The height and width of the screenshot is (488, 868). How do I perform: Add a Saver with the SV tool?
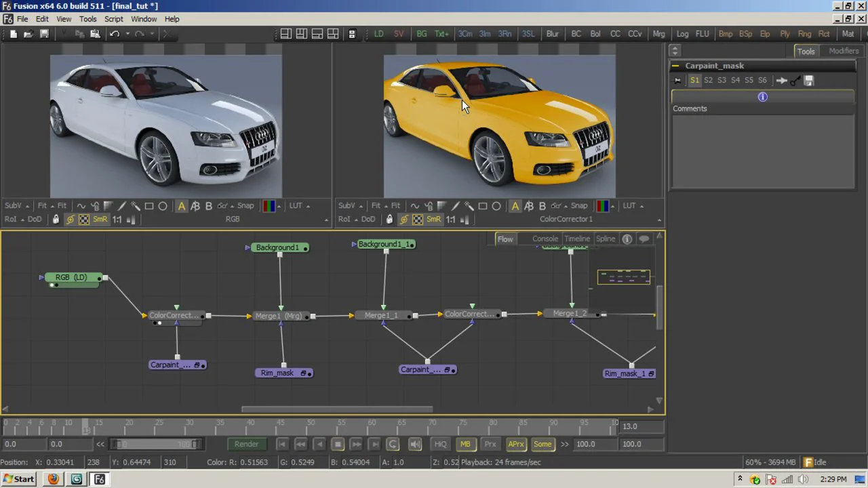[399, 34]
